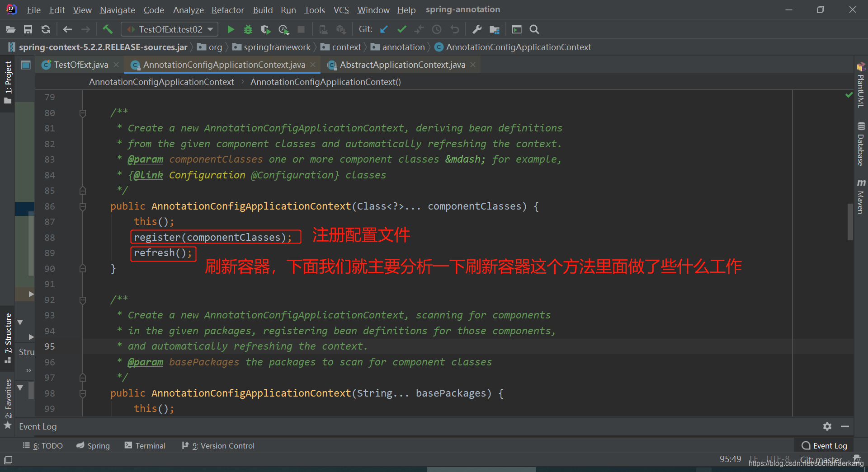Click annotation folder in navigation breadcrumb
The width and height of the screenshot is (868, 472).
click(x=398, y=47)
